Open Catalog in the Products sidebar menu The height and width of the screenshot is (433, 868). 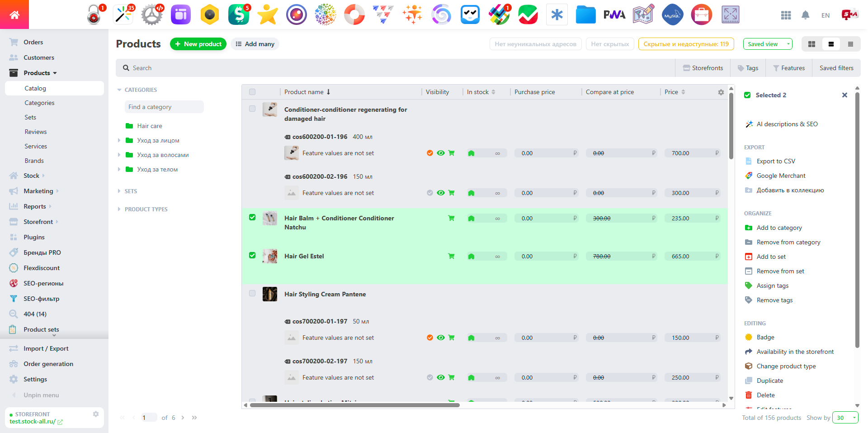click(x=35, y=88)
